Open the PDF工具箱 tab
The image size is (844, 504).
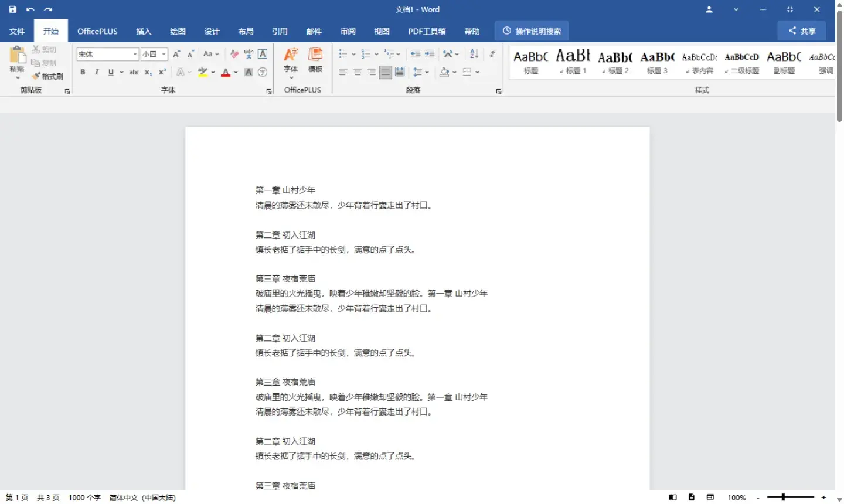point(427,31)
